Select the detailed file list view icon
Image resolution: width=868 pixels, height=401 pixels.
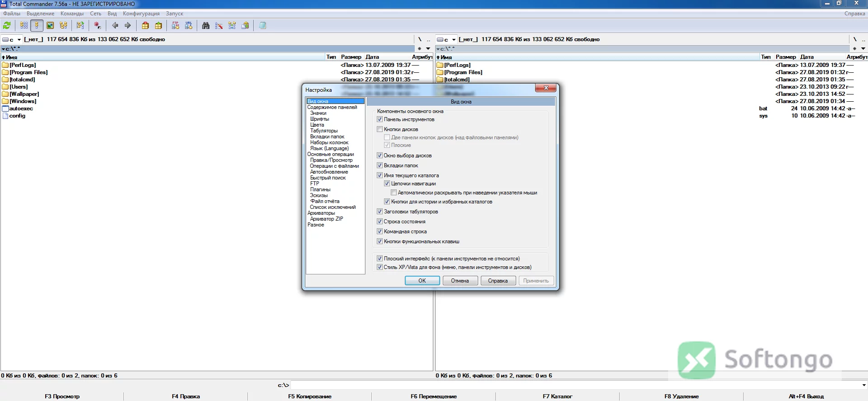pos(37,26)
